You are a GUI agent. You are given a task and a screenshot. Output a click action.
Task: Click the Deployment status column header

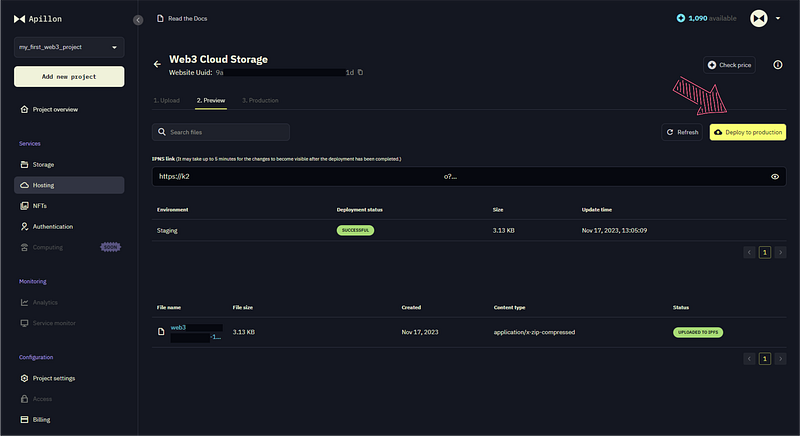pos(360,210)
